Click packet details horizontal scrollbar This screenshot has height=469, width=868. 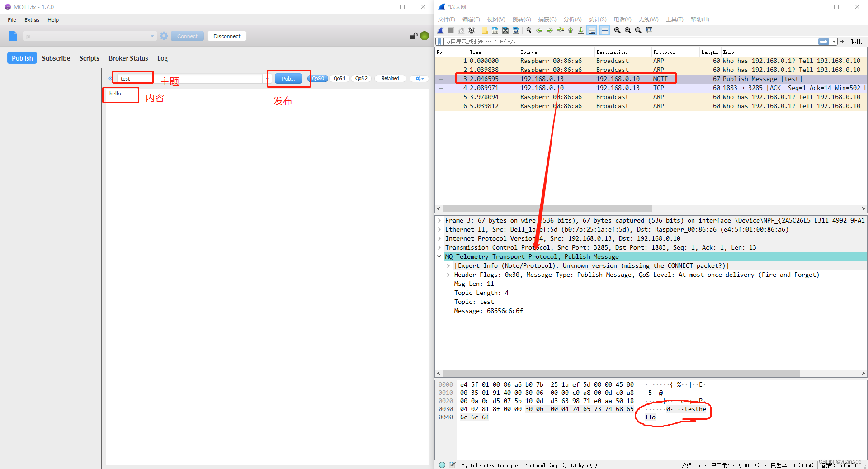click(622, 374)
